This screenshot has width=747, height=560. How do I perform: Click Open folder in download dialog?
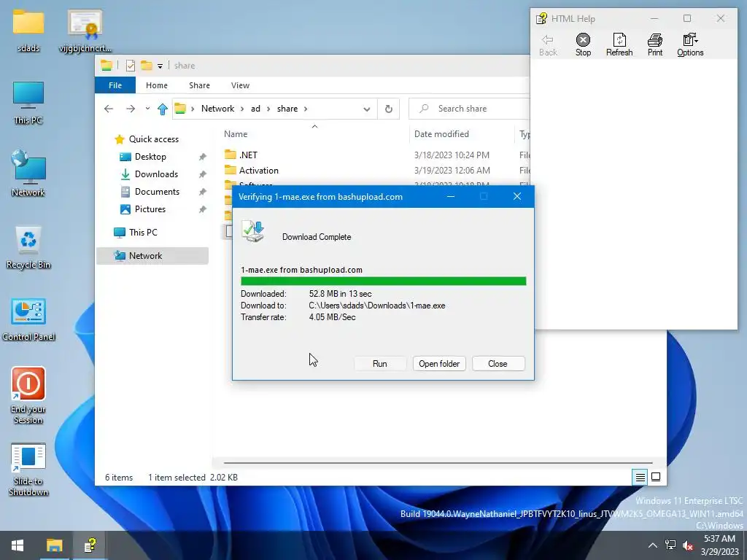pyautogui.click(x=438, y=364)
